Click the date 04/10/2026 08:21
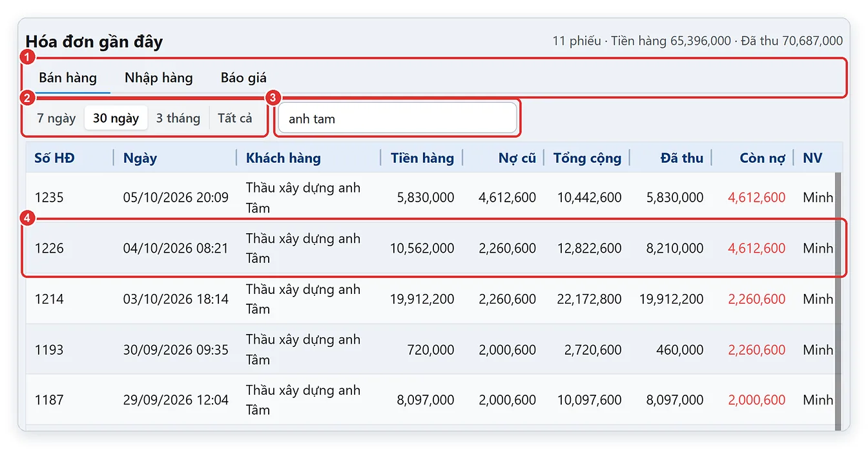Image resolution: width=868 pixels, height=449 pixels. [176, 248]
